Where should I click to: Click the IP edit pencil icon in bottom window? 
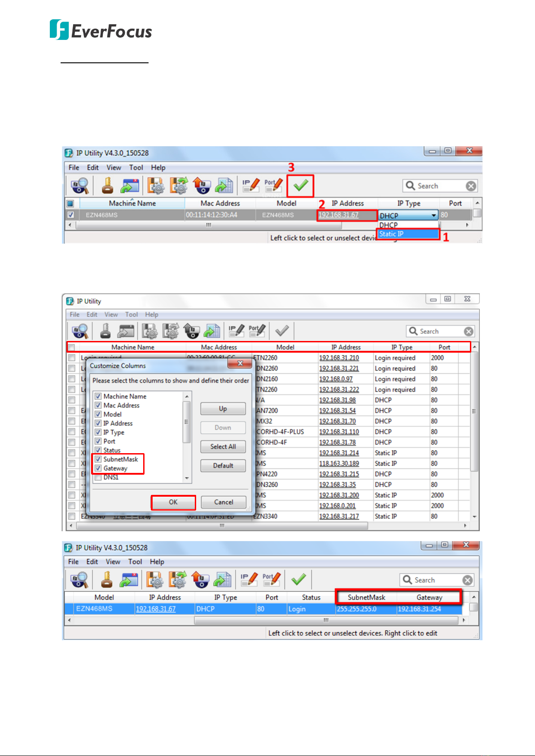pos(249,579)
